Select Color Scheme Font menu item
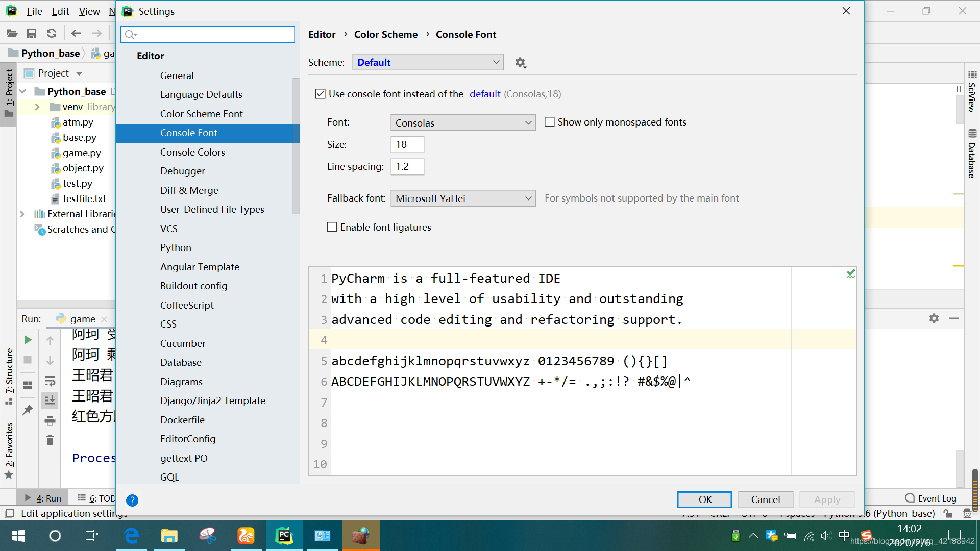 coord(202,113)
